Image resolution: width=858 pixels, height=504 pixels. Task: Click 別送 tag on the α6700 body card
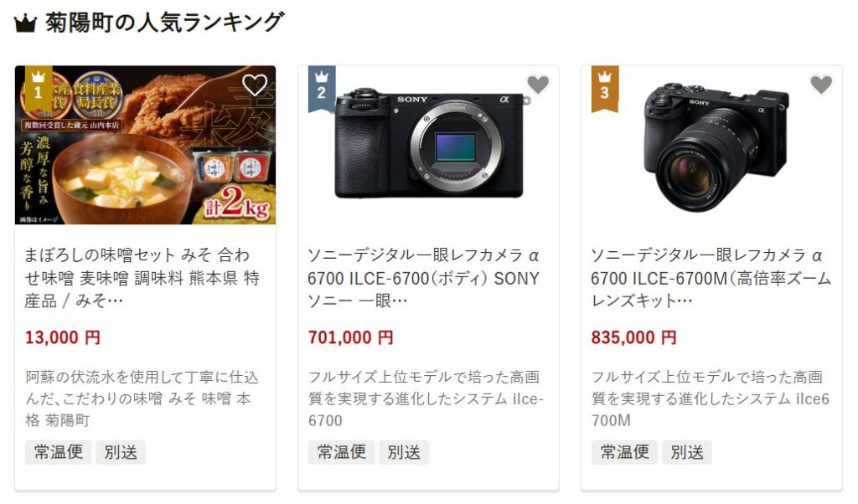(404, 452)
